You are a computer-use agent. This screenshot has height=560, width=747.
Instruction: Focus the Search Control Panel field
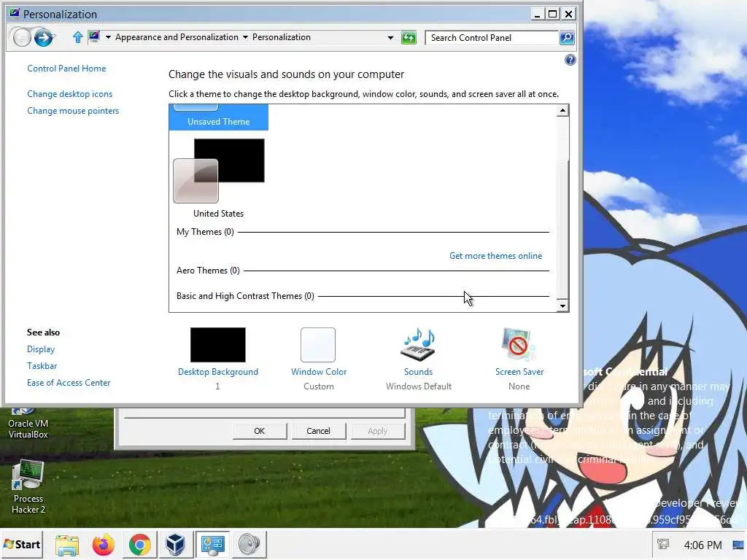(x=492, y=38)
